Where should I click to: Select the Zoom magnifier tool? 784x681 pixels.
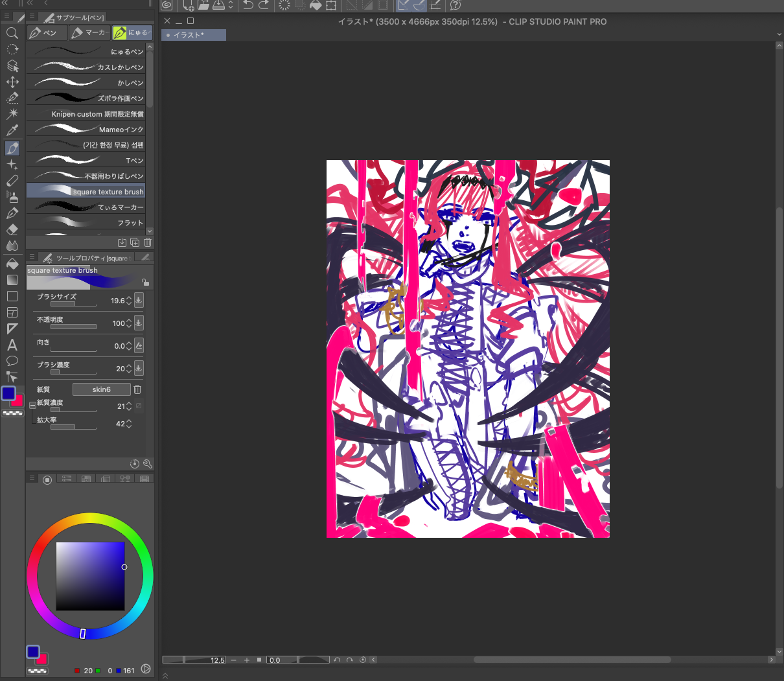coord(12,33)
